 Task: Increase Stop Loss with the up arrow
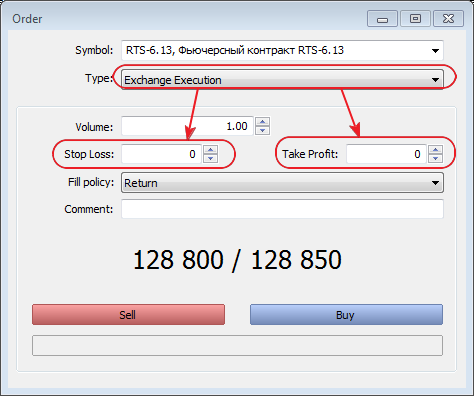click(210, 149)
